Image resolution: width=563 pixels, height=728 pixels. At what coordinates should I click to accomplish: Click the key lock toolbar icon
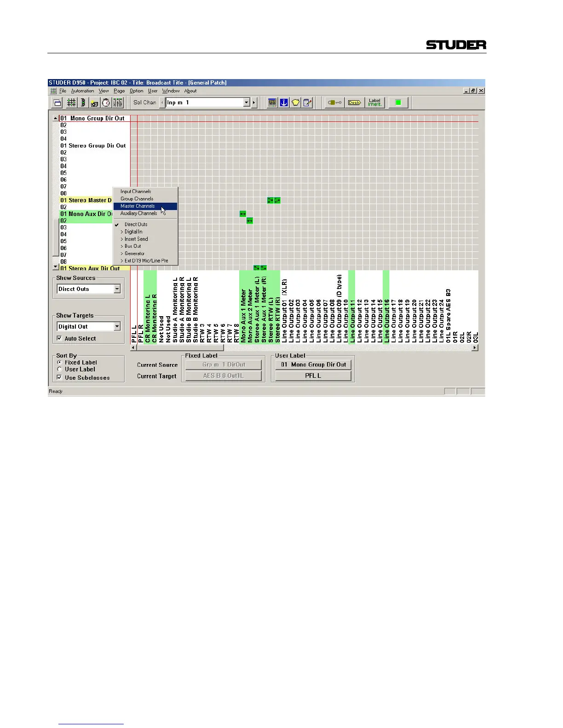(x=334, y=103)
